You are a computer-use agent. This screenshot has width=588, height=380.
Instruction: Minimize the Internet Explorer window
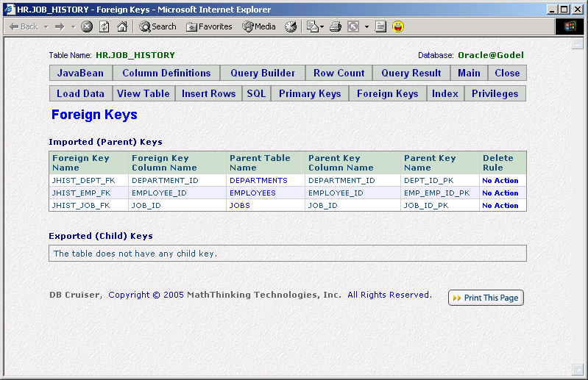click(x=551, y=10)
